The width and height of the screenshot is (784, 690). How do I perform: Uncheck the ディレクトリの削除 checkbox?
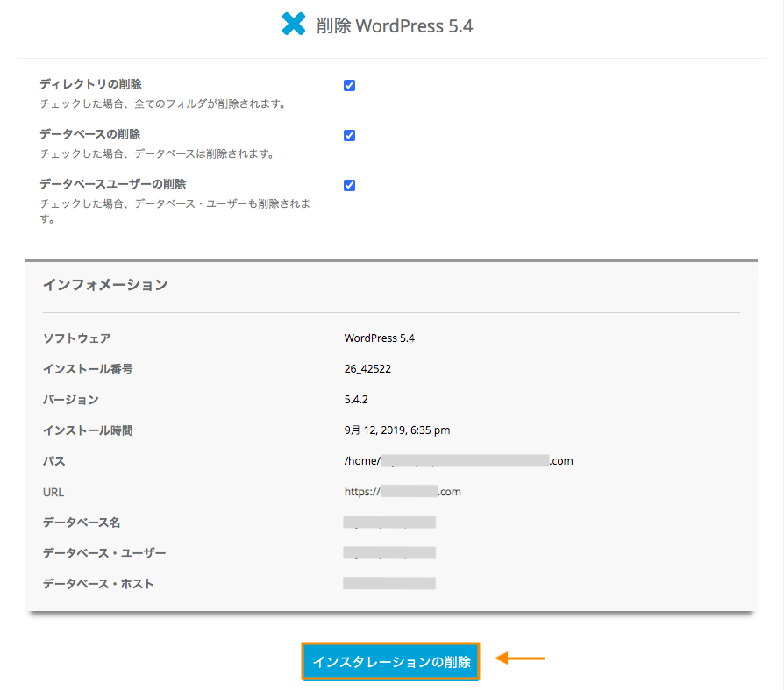pos(350,86)
